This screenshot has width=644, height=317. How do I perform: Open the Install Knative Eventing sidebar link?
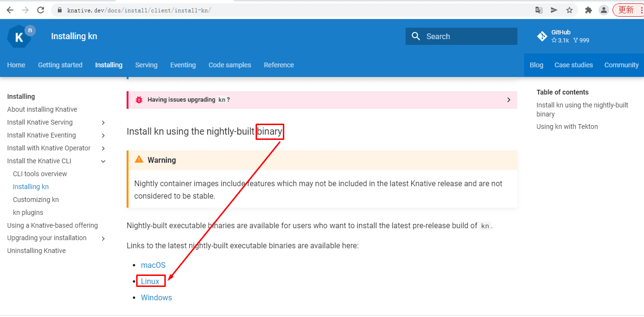(42, 135)
